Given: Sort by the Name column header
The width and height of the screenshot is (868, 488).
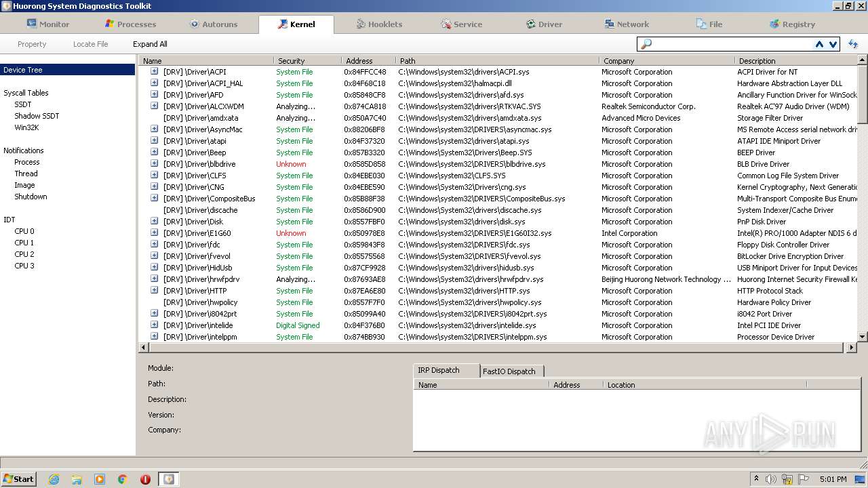Looking at the screenshot, I should [x=206, y=61].
